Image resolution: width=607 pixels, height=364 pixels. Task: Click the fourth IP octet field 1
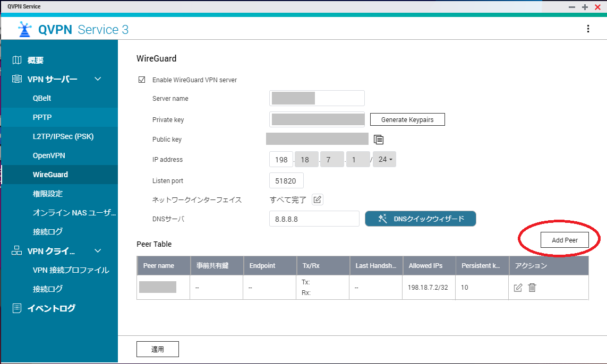tap(358, 159)
